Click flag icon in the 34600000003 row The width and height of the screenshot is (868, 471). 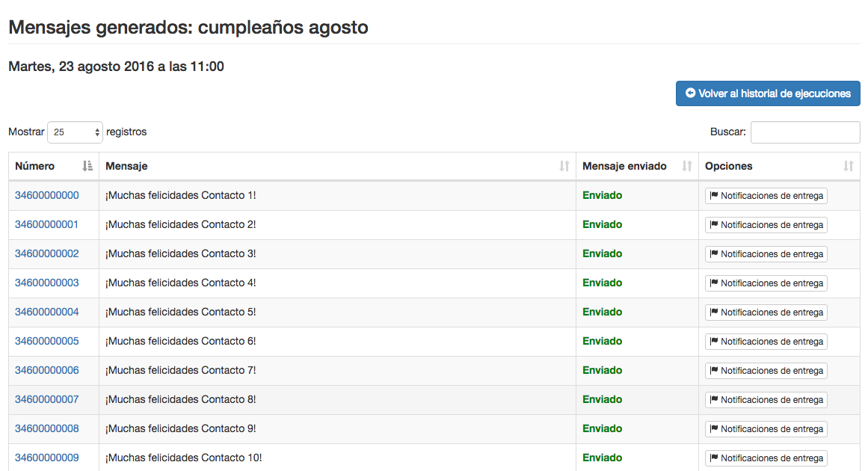pyautogui.click(x=714, y=283)
